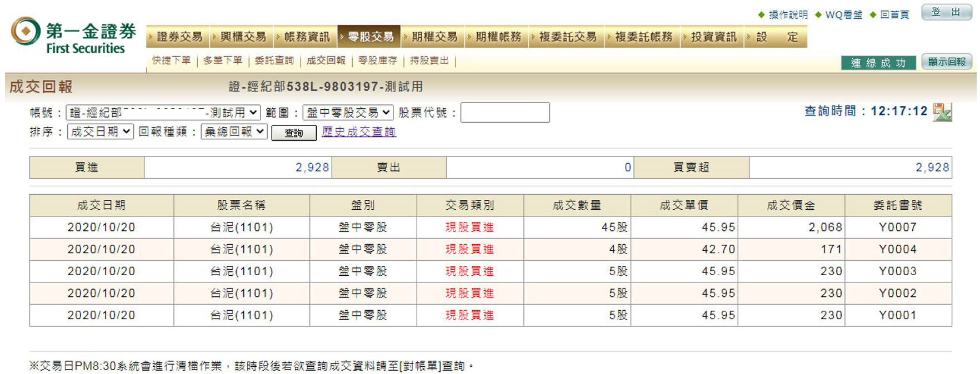The height and width of the screenshot is (374, 980).
Task: Open the 投資資訊 menu tab
Action: (x=712, y=37)
